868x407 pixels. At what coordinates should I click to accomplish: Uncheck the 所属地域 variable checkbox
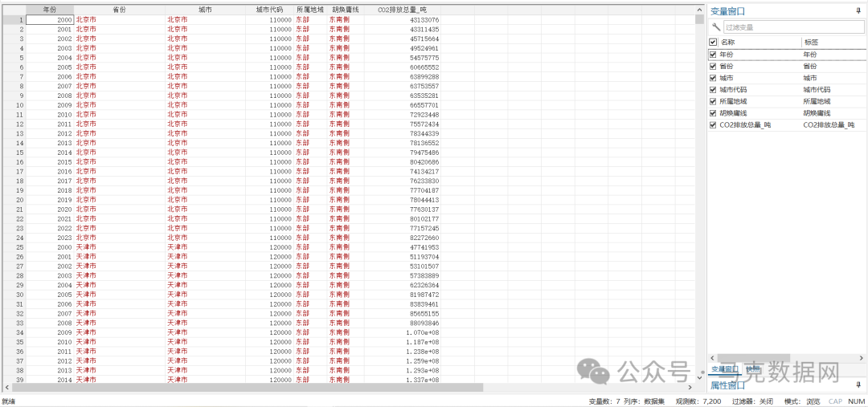[x=713, y=101]
